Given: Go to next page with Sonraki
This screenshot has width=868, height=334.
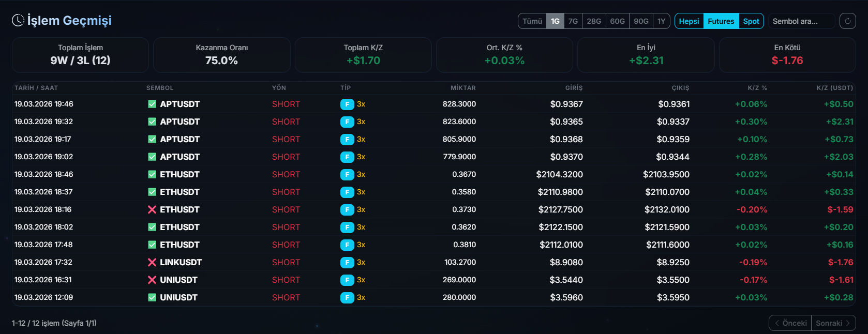Looking at the screenshot, I should [x=833, y=323].
